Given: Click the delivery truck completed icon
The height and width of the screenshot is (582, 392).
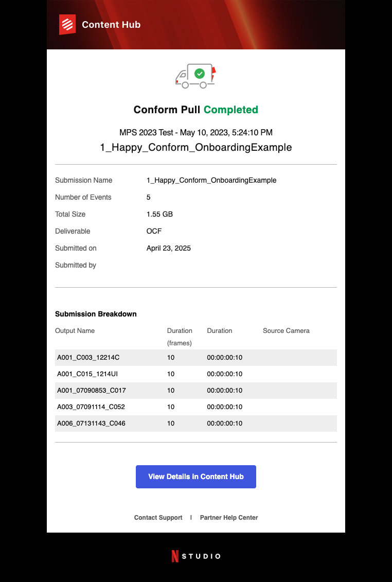Looking at the screenshot, I should tap(195, 76).
